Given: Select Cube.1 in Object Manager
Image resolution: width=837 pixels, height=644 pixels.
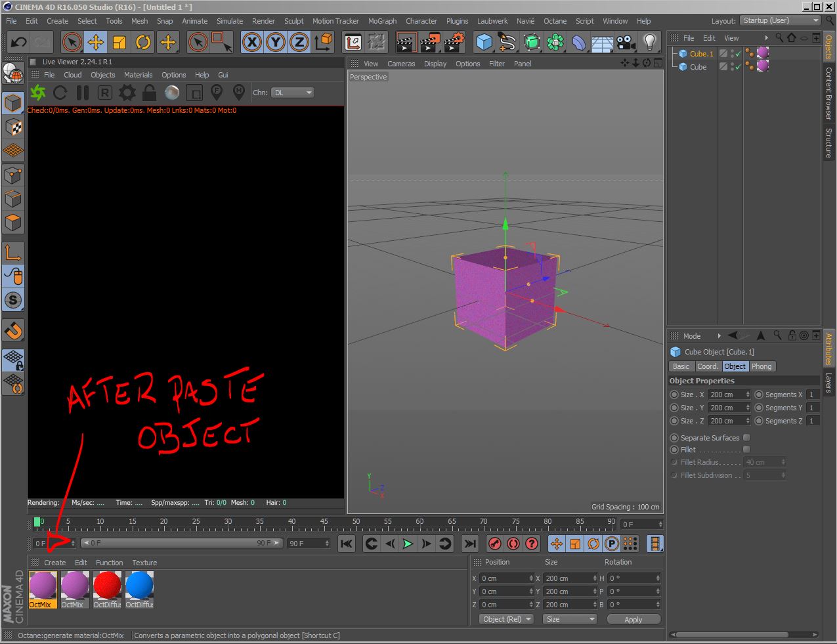Looking at the screenshot, I should click(x=701, y=54).
